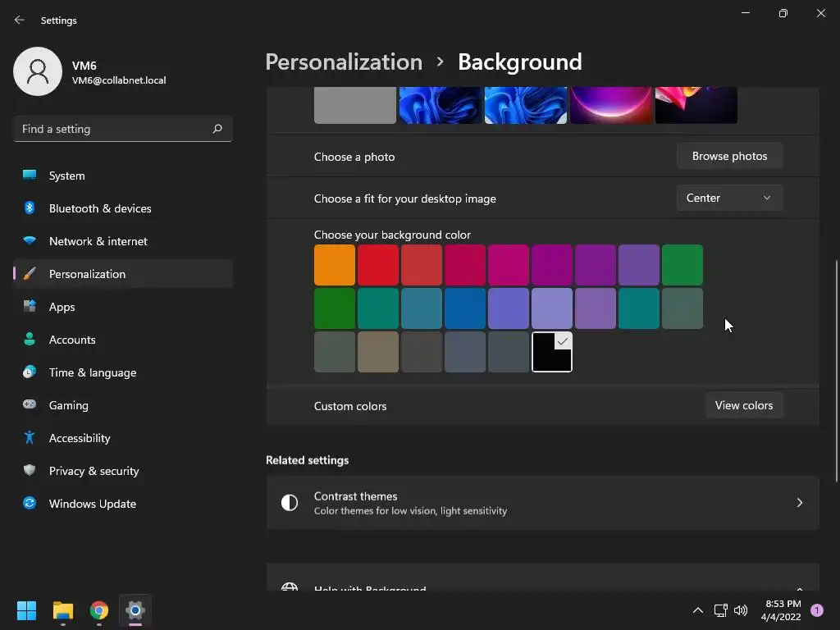Click View colors button

[743, 405]
